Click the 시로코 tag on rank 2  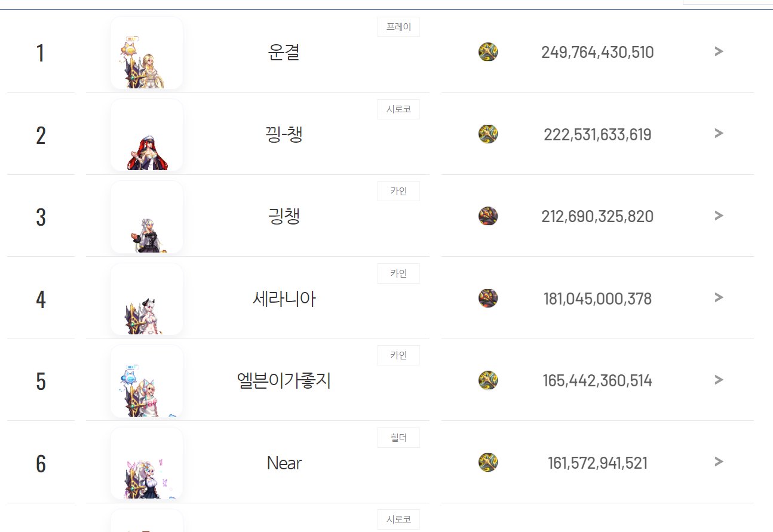pos(398,109)
